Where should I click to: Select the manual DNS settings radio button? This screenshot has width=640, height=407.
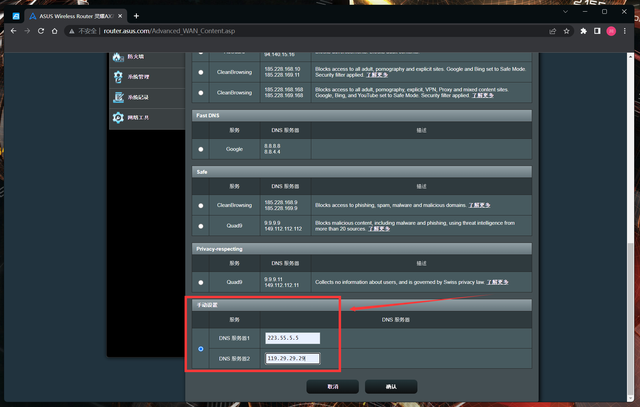201,349
